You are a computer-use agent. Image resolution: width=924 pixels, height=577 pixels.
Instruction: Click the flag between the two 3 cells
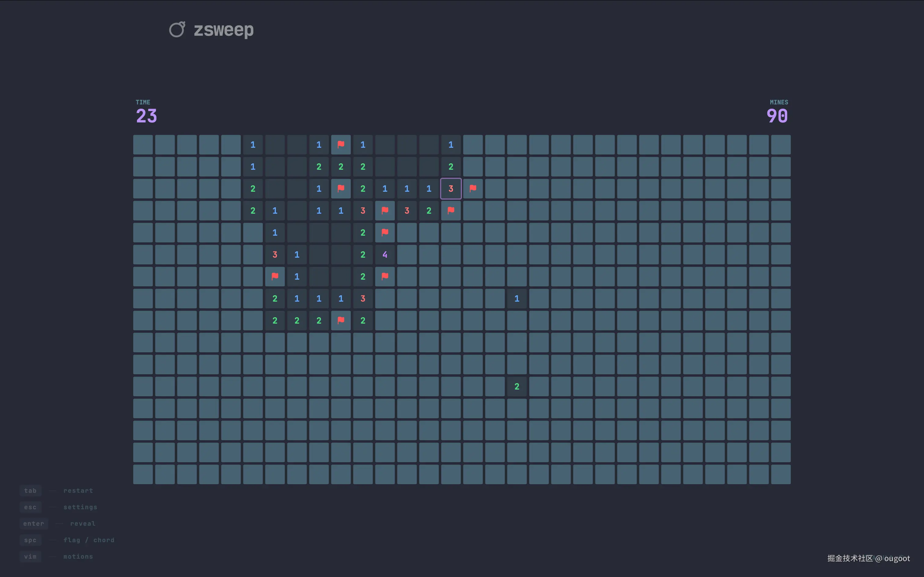pos(385,210)
